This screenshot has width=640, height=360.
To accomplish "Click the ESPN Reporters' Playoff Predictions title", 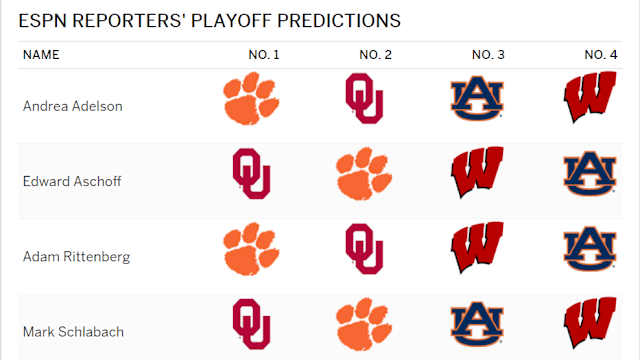I will click(x=210, y=21).
